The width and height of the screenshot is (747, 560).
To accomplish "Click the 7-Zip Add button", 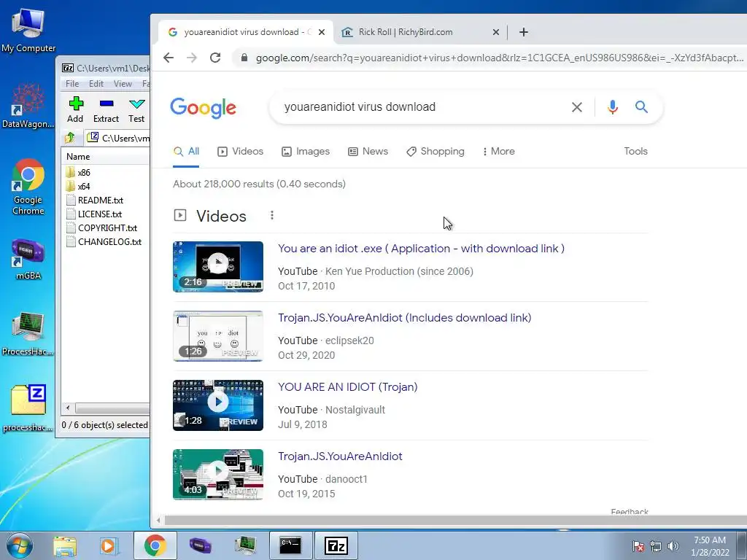I will pos(75,109).
